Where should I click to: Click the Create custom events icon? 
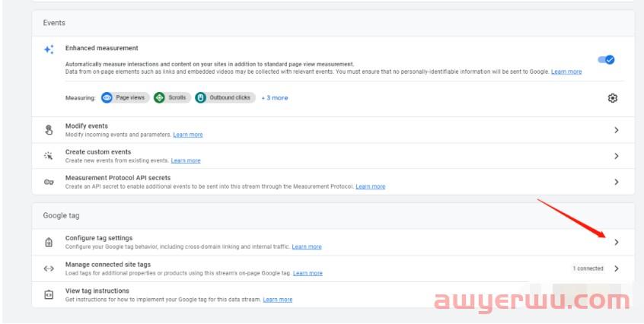click(x=49, y=156)
